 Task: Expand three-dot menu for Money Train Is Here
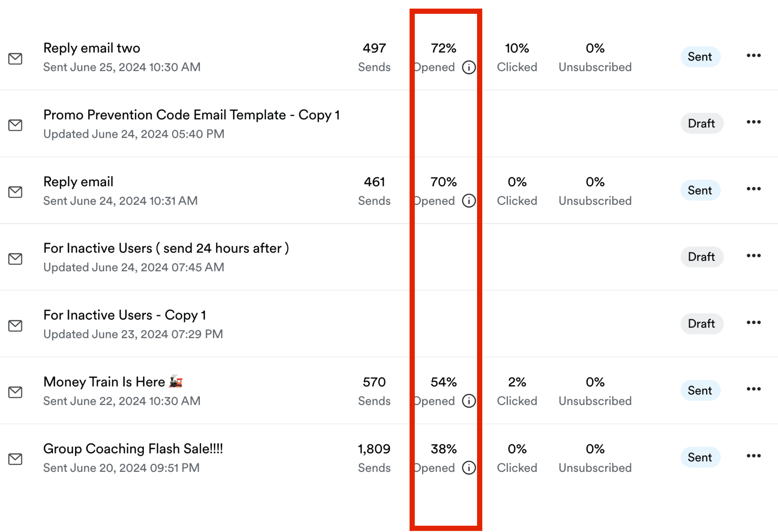(x=754, y=389)
